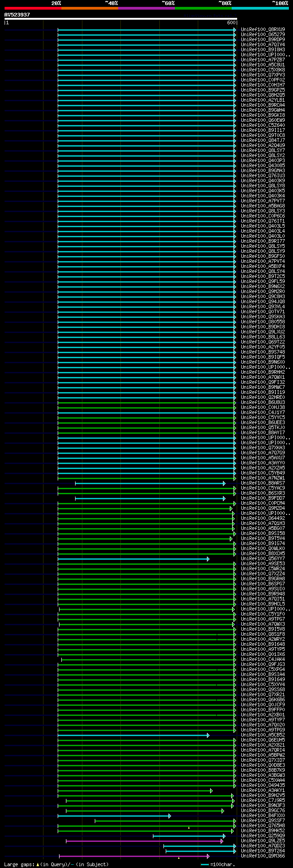Click the Large gaps legend text
The image size is (293, 868).
pyautogui.click(x=56, y=864)
